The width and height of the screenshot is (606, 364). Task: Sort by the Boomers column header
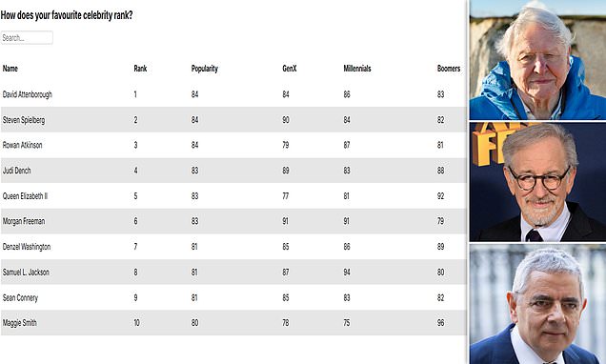pos(449,69)
